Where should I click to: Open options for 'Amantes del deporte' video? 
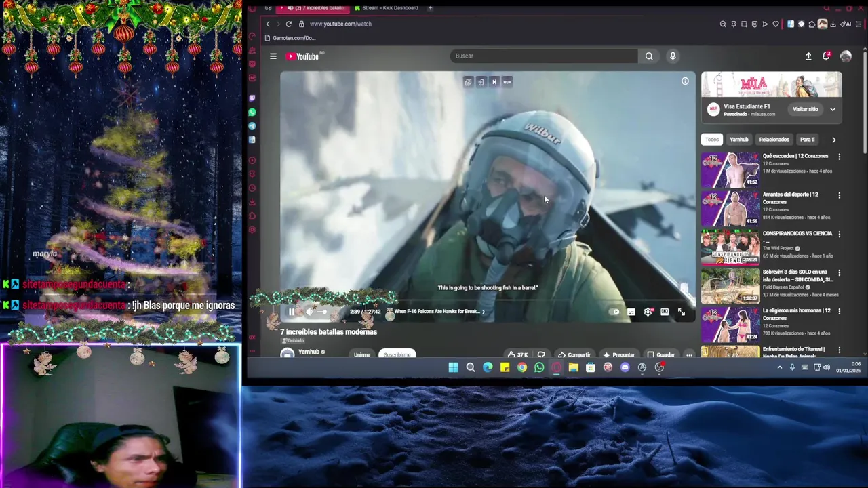[x=839, y=195]
